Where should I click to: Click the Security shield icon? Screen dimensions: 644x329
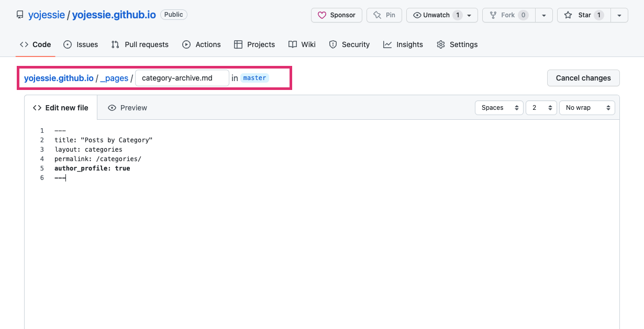click(x=333, y=44)
